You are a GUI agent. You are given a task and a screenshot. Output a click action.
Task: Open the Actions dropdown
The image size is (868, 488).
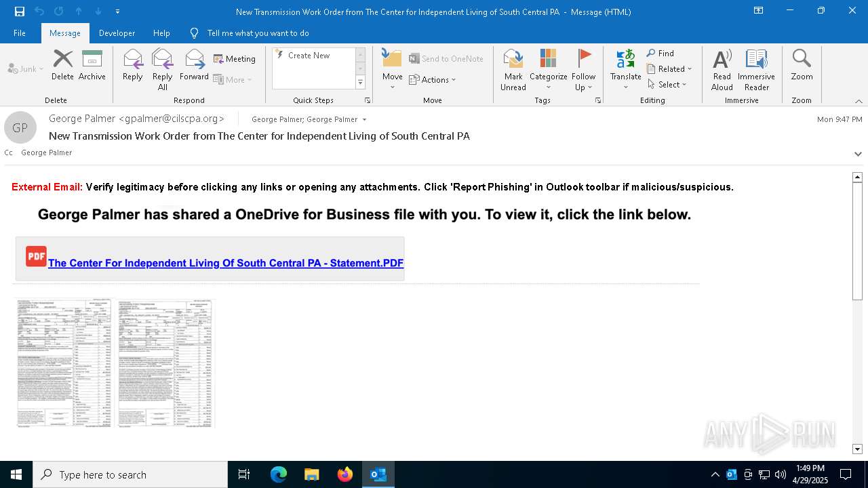click(x=433, y=79)
